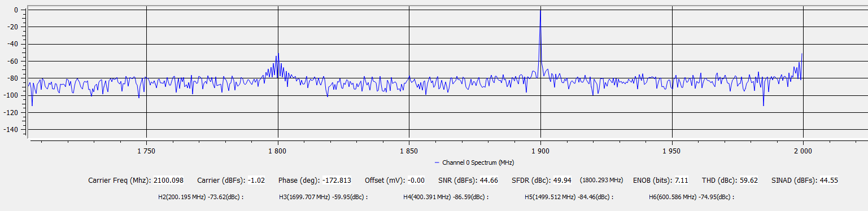Screen dimensions: 868x211
Task: Click the 0 y-axis tick label
Action: tap(17, 10)
